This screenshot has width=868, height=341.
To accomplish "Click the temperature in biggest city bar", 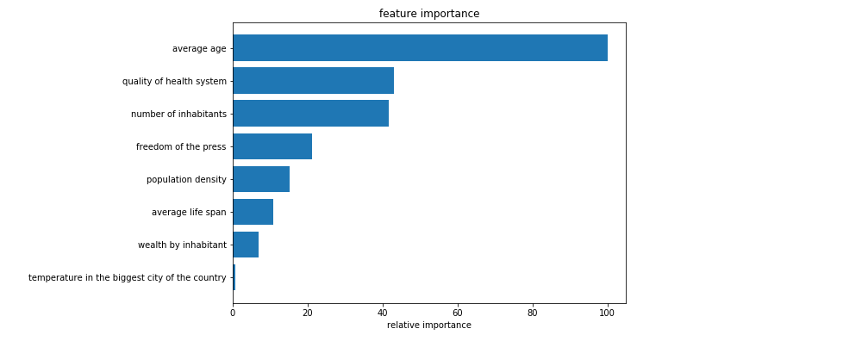I will point(234,277).
